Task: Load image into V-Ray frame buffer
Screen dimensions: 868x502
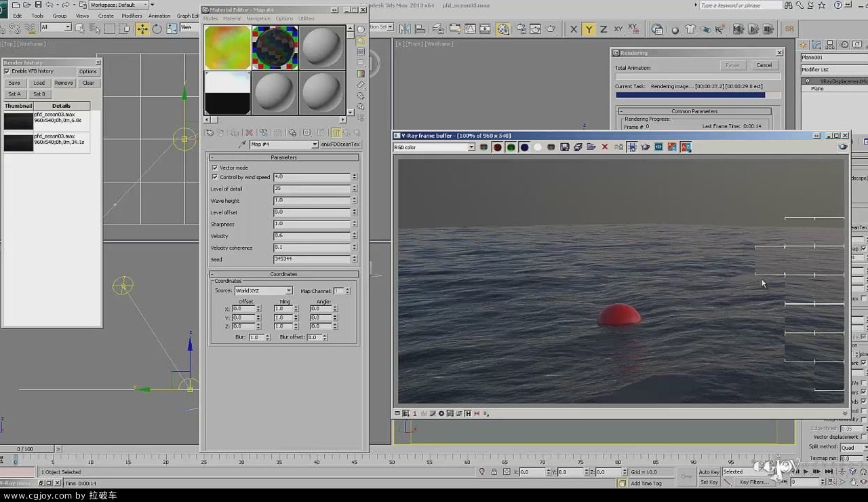Action: (x=591, y=147)
